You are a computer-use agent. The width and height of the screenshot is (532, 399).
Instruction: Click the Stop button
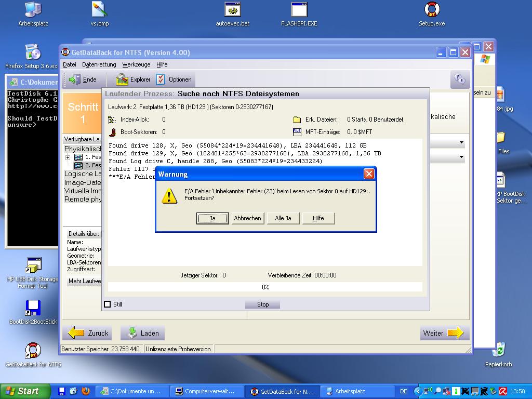(x=262, y=304)
